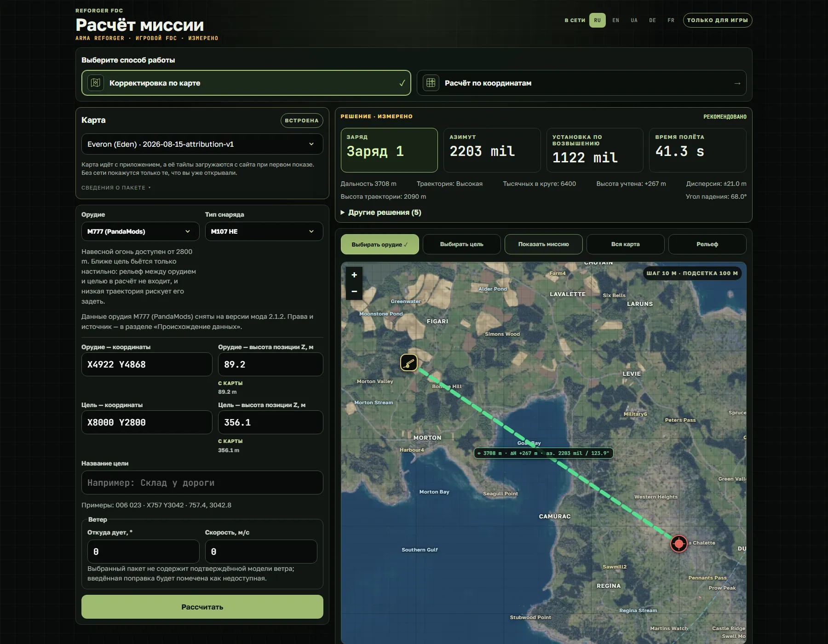This screenshot has height=644, width=828.
Task: Open the M107 HE shell type dropdown
Action: tap(264, 231)
